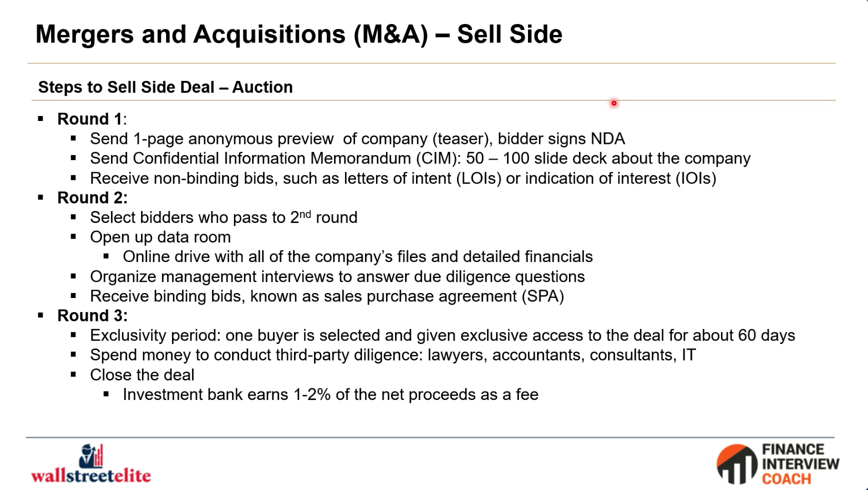This screenshot has width=868, height=490.
Task: Click the teaser and NDA bullet line
Action: [x=357, y=138]
